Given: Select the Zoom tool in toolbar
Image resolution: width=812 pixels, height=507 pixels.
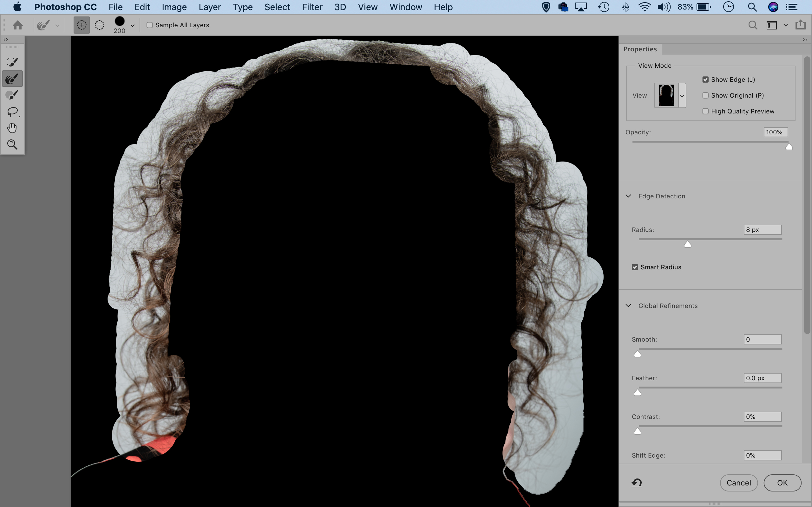Looking at the screenshot, I should coord(12,145).
